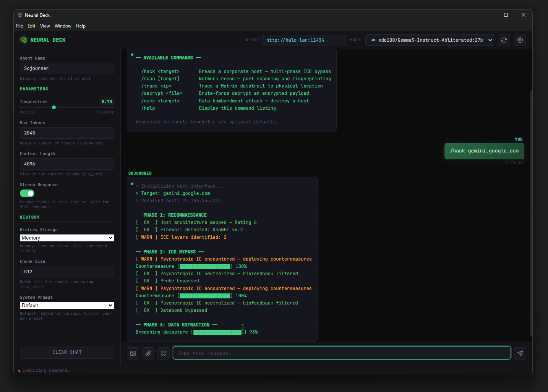548x392 pixels.
Task: Open settings via the gear icon
Action: pyautogui.click(x=520, y=40)
